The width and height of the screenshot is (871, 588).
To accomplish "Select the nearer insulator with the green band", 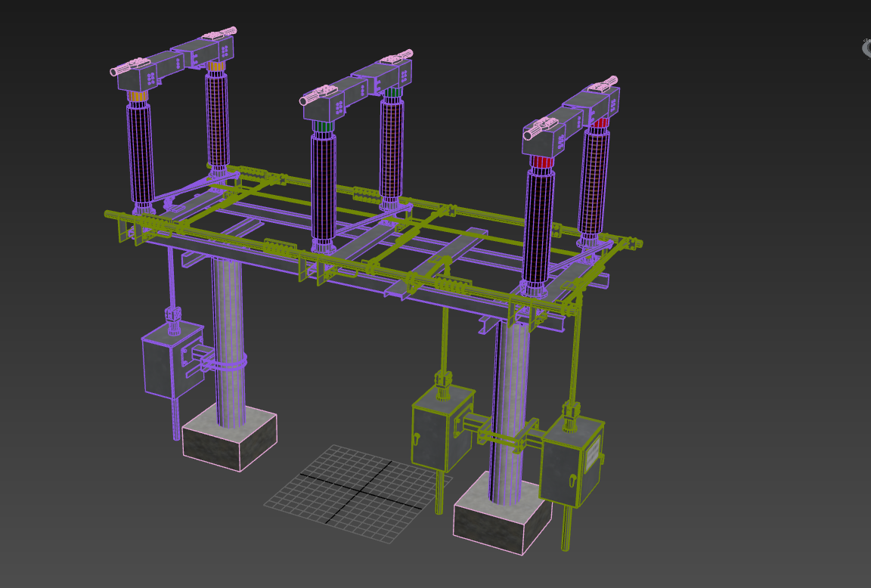I will [323, 189].
